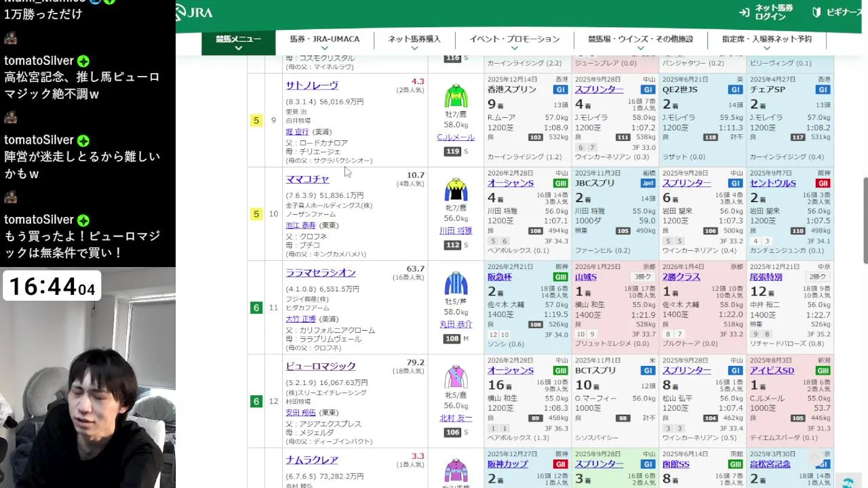Open the 阪急杯 race result link
868x488 pixels.
(x=500, y=277)
